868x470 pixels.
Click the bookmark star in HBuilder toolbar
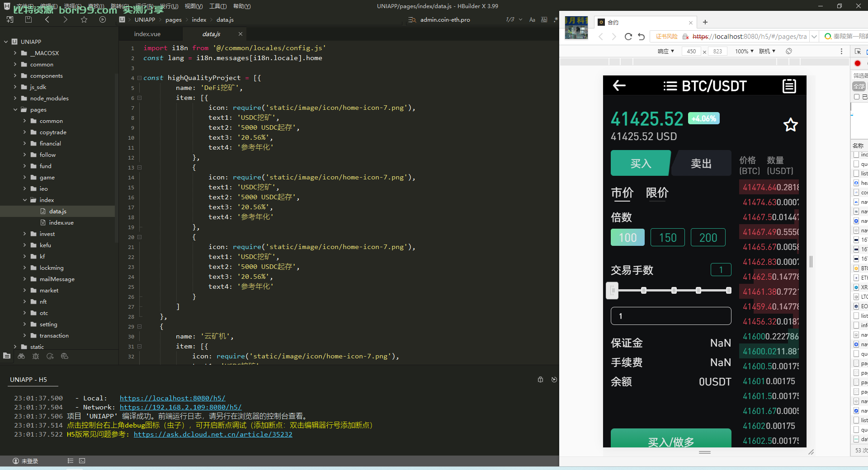pyautogui.click(x=84, y=19)
